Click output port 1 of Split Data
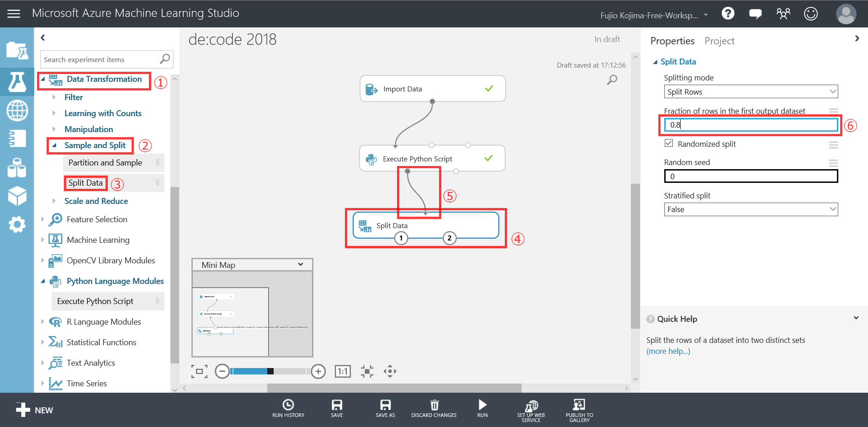 [401, 238]
